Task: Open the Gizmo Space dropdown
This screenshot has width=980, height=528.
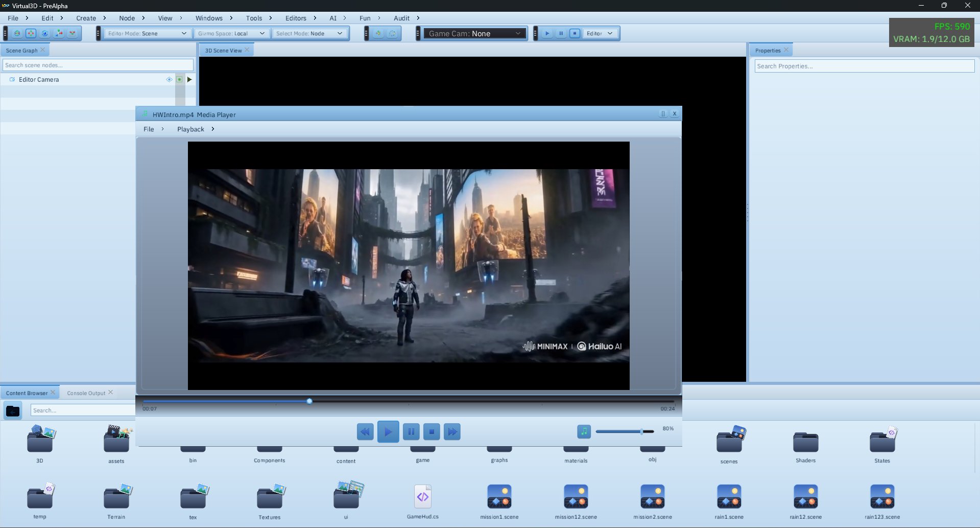Action: tap(232, 33)
